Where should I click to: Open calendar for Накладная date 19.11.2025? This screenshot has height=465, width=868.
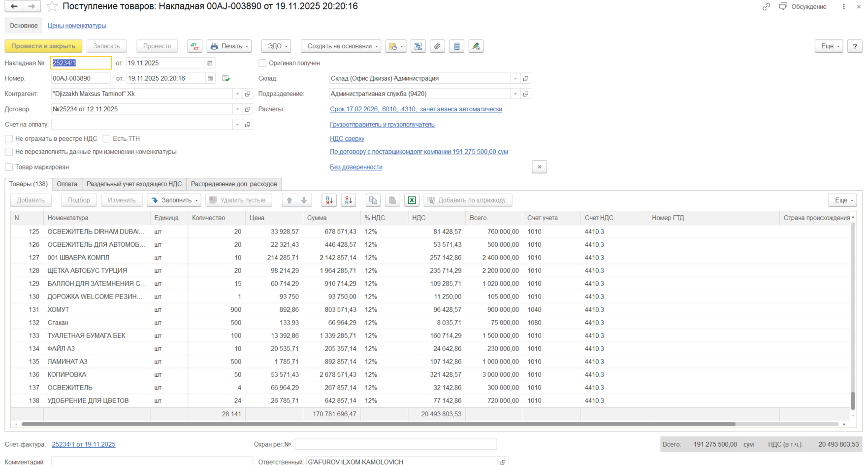coord(210,63)
